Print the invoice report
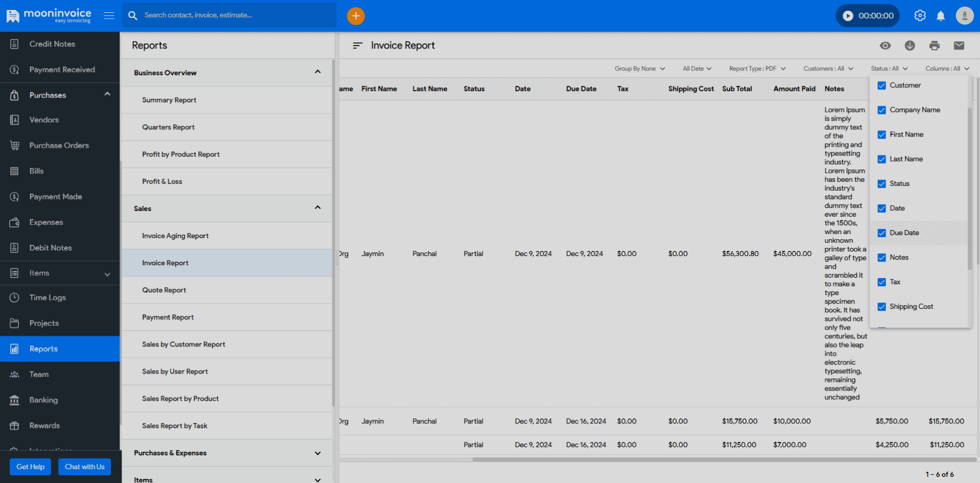This screenshot has width=980, height=483. [x=935, y=45]
